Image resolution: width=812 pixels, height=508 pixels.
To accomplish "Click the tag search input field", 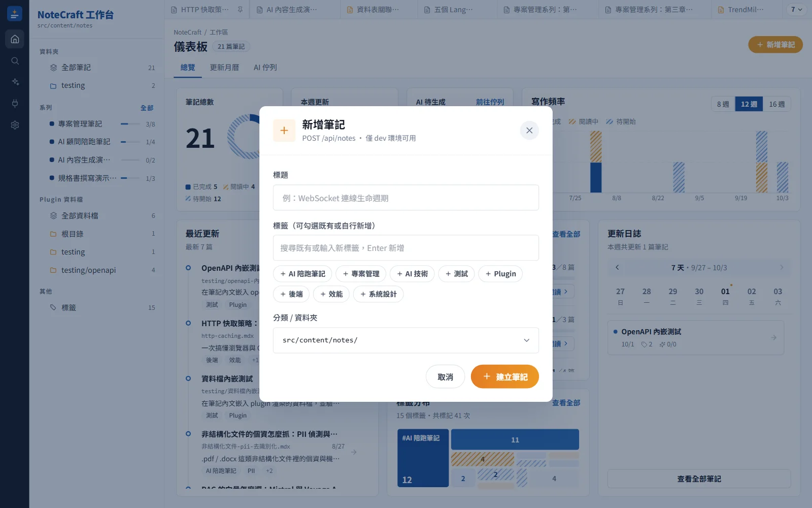I will 406,248.
